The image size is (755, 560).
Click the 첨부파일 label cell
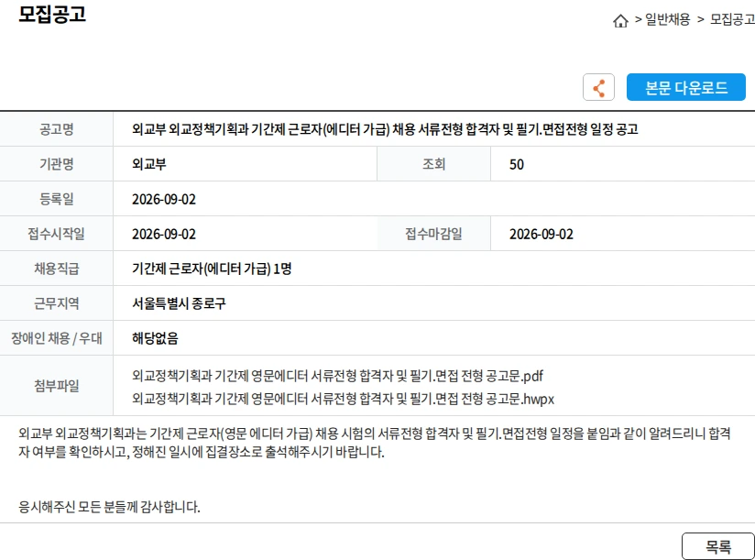(x=56, y=386)
